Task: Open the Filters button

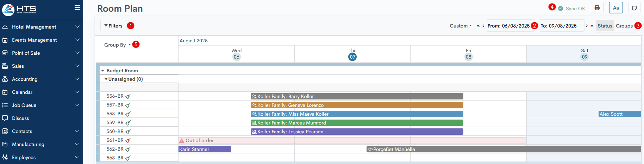Action: click(x=113, y=26)
